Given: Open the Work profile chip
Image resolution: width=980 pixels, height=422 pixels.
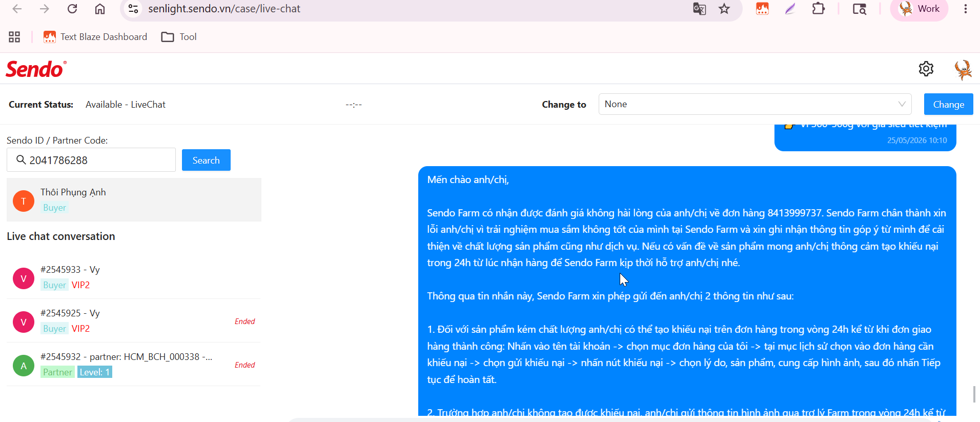Looking at the screenshot, I should coord(919,9).
